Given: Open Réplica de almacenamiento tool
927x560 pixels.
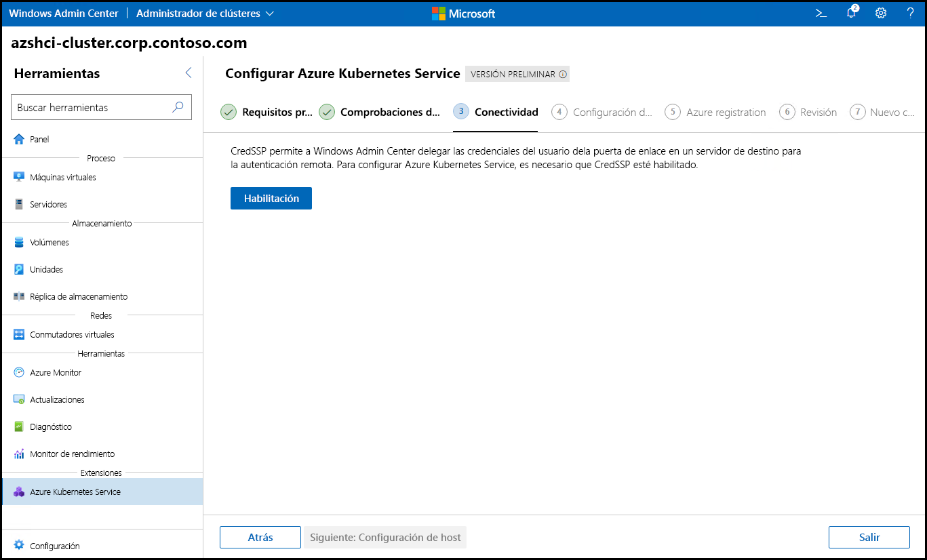Looking at the screenshot, I should pos(102,296).
